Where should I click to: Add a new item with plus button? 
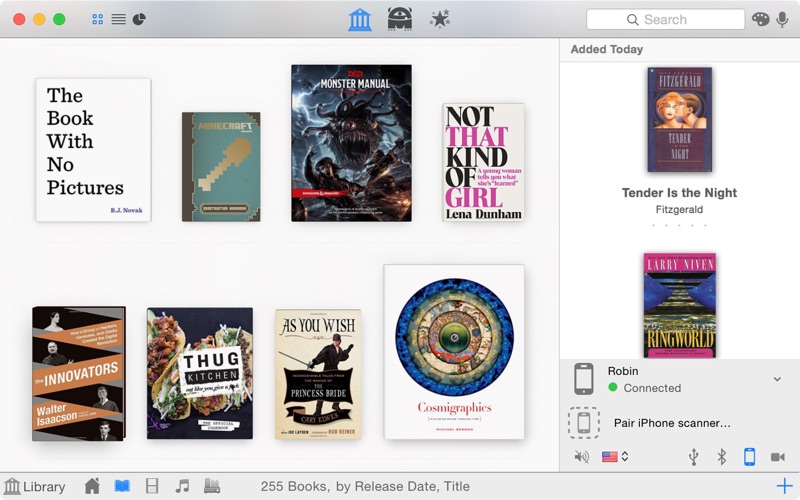click(784, 486)
